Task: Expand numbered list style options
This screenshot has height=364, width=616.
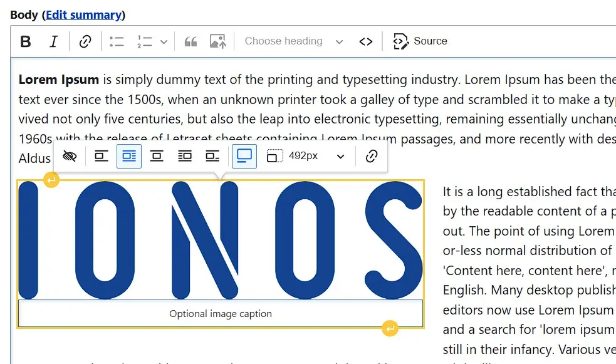Action: click(164, 41)
